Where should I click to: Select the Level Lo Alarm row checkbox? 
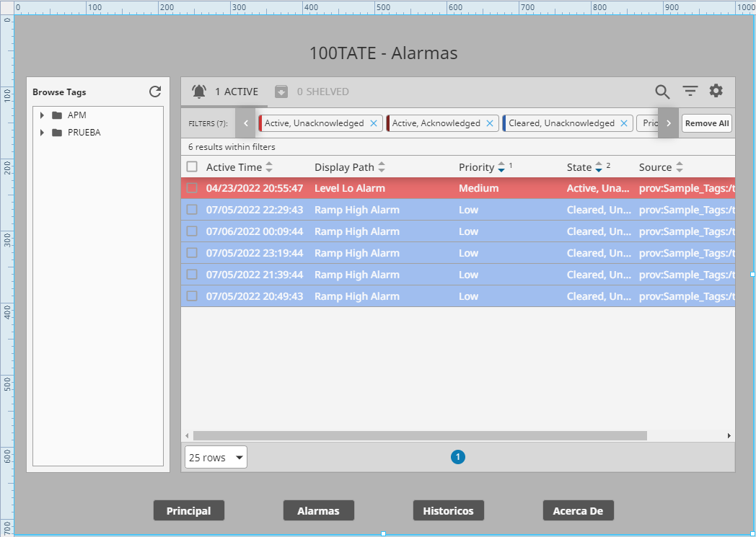pyautogui.click(x=192, y=188)
